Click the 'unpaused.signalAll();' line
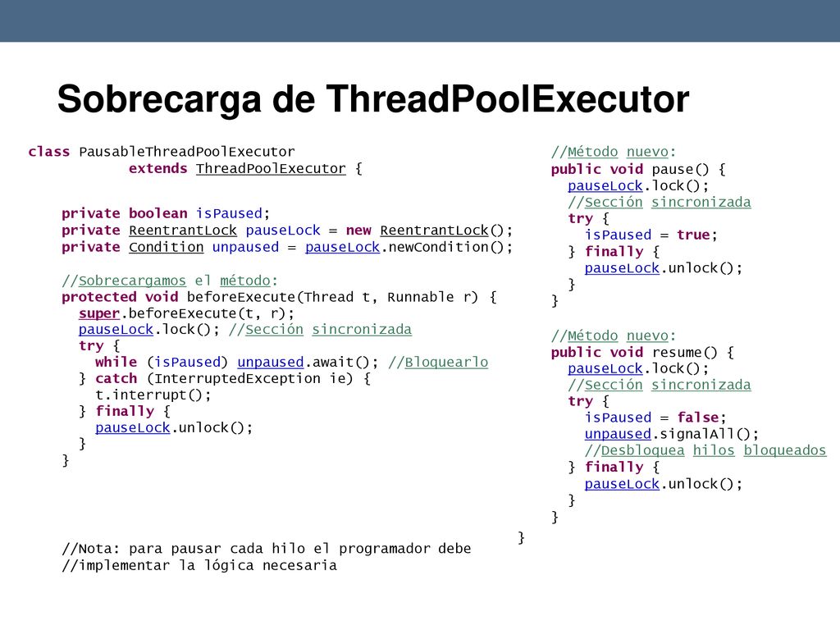The width and height of the screenshot is (840, 630). (672, 434)
